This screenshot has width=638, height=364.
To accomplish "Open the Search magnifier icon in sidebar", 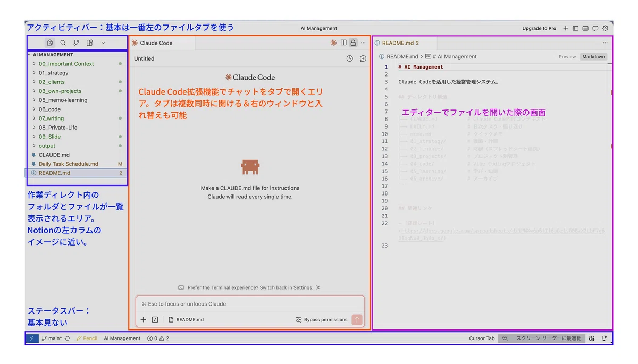I will click(63, 43).
